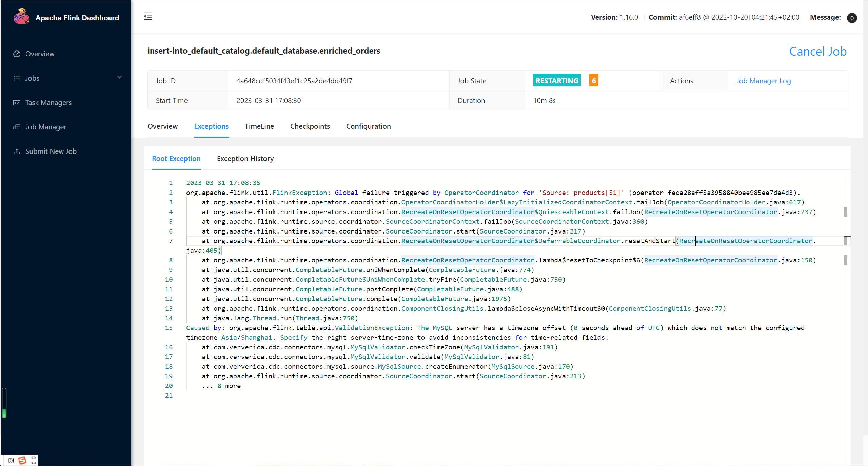Click the message count badge showing 0
The image size is (868, 466).
tap(852, 18)
